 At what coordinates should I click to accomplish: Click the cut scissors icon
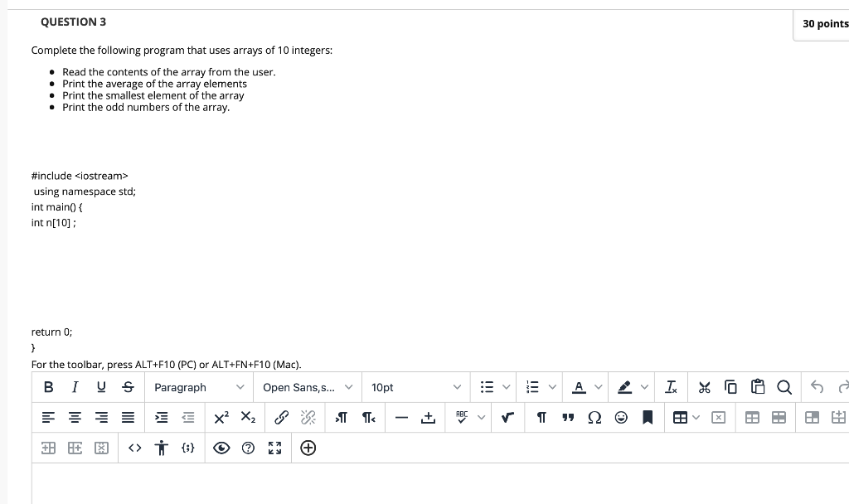[x=704, y=387]
